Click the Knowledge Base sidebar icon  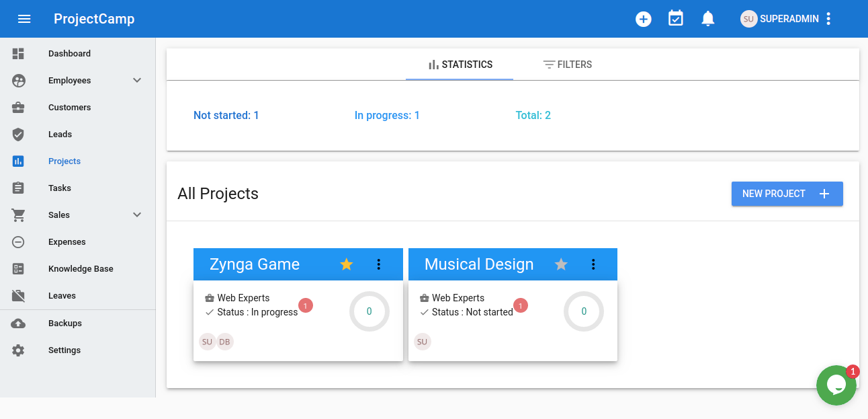18,269
